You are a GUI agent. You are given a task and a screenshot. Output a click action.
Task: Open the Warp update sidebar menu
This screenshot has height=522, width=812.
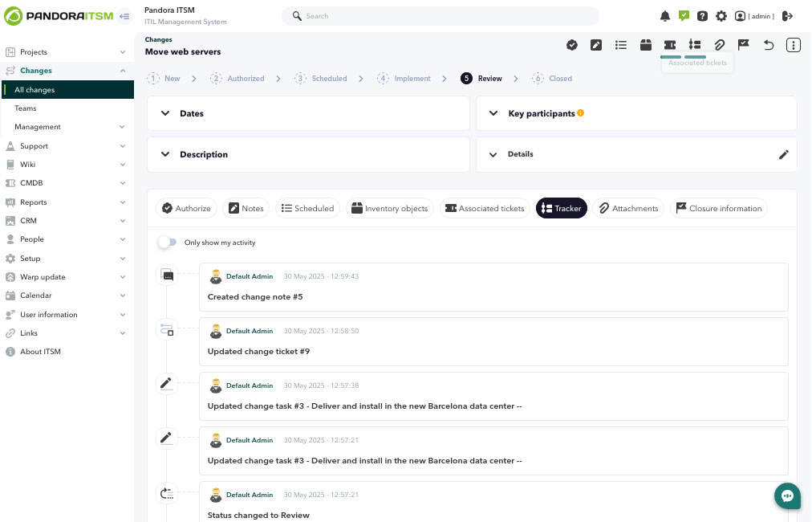67,277
